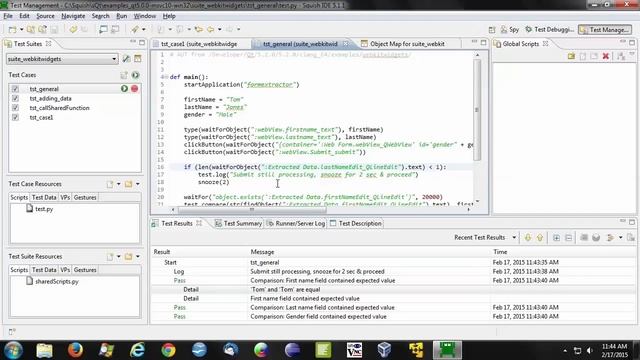Open the Test Description tab
Viewport: 640px width, 360px height.
[x=356, y=224]
